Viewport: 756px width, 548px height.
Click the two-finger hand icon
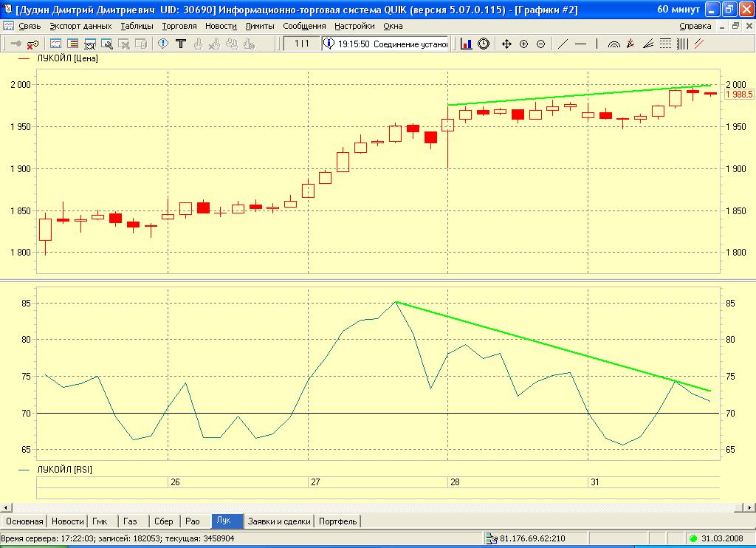pos(232,44)
